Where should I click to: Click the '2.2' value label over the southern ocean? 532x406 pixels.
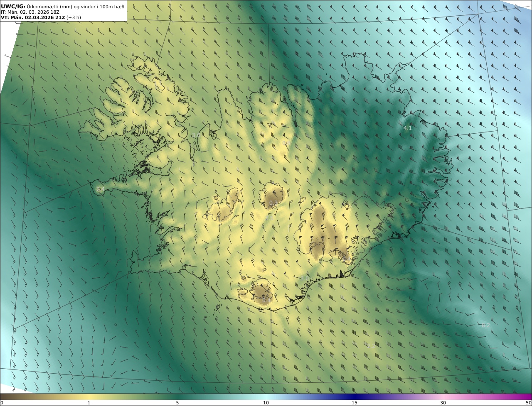coord(371,346)
